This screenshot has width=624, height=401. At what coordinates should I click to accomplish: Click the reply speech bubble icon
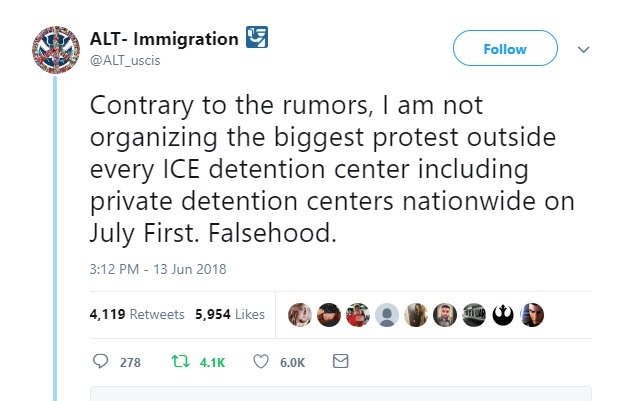(100, 362)
